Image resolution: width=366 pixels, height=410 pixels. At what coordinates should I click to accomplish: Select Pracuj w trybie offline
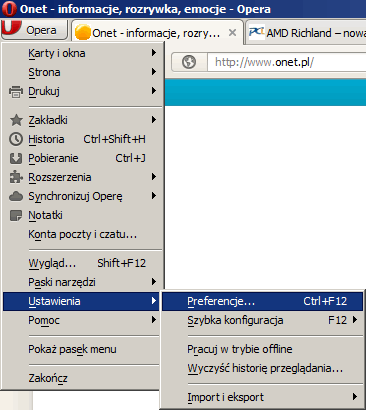(x=262, y=349)
